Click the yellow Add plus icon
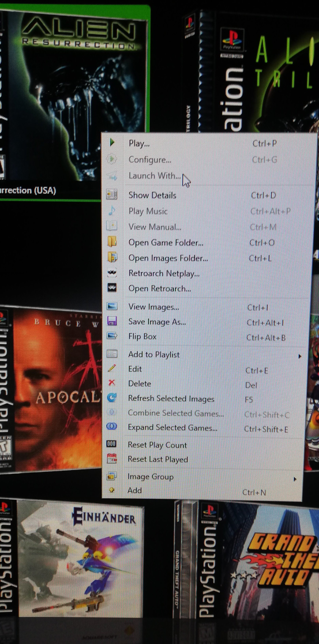Image resolution: width=319 pixels, height=644 pixels. (x=112, y=490)
